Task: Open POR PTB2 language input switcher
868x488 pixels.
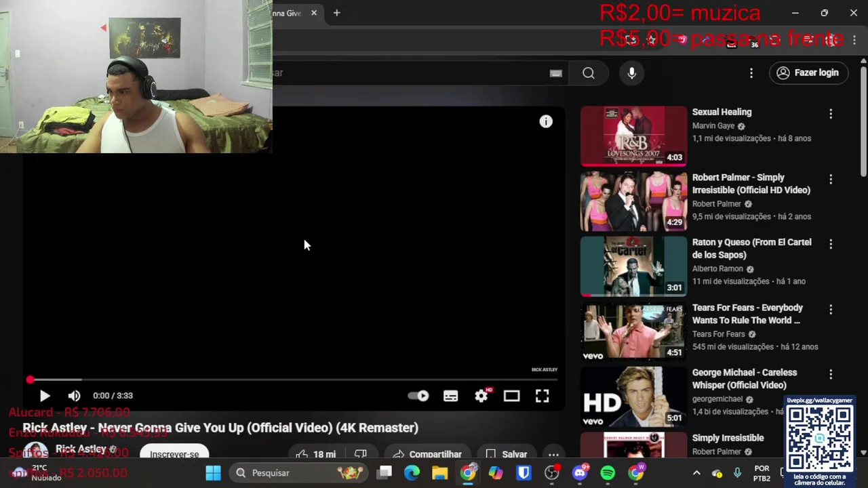Action: [x=762, y=473]
